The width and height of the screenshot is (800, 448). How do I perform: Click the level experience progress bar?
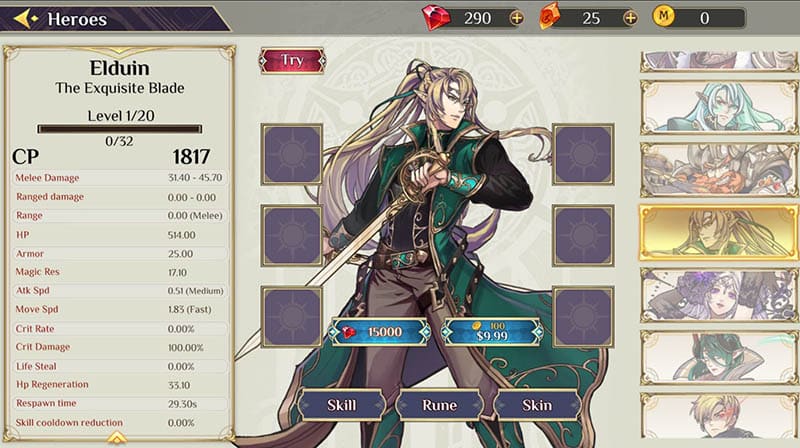click(119, 129)
